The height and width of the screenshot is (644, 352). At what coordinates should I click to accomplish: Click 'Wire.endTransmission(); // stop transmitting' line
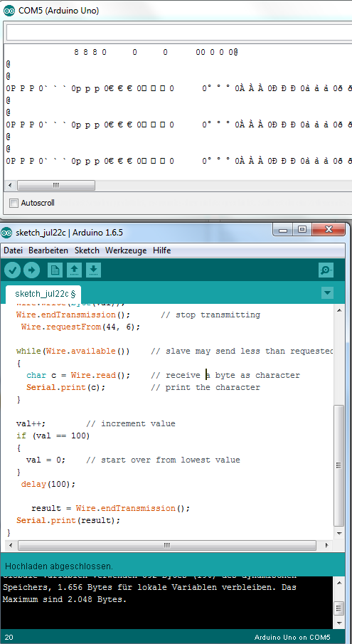click(138, 315)
